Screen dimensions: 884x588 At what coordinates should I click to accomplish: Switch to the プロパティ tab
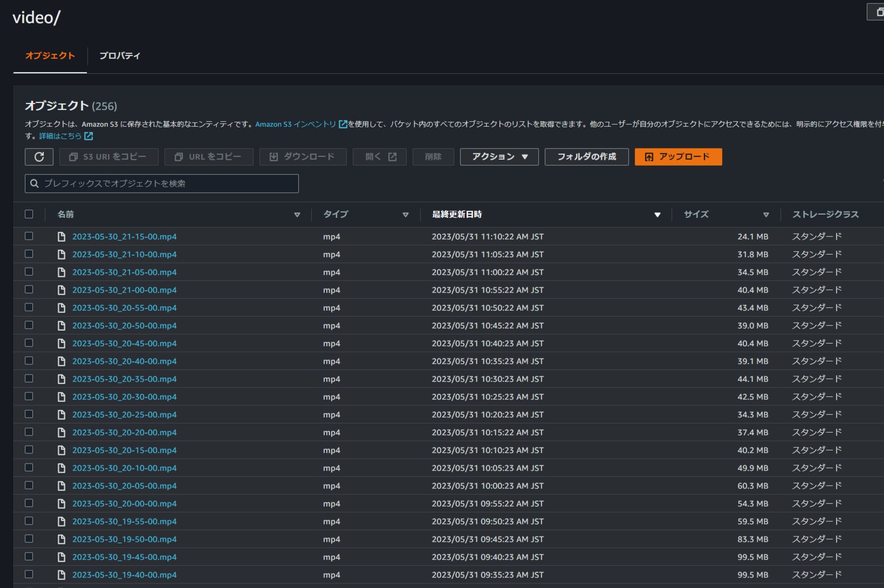pos(120,56)
